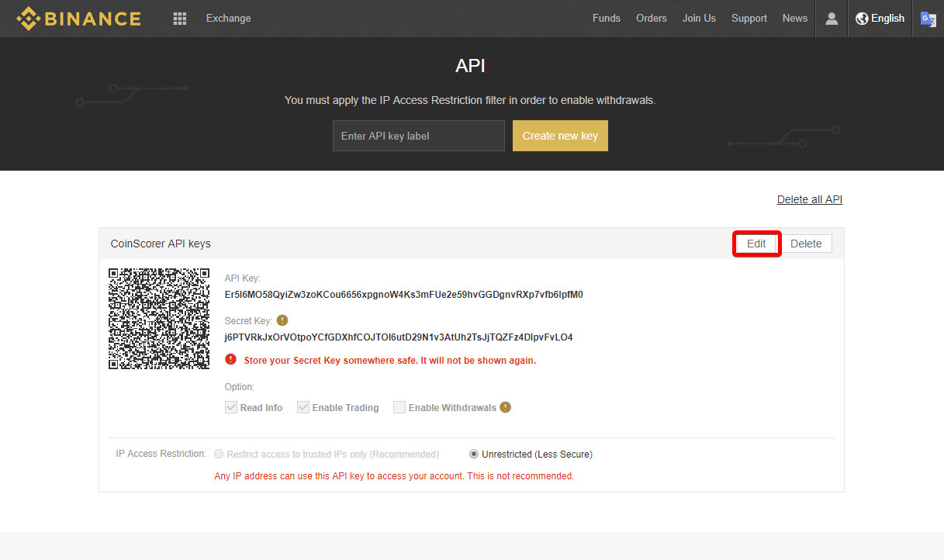Click the API Key label
This screenshot has width=944, height=560.
(x=243, y=278)
